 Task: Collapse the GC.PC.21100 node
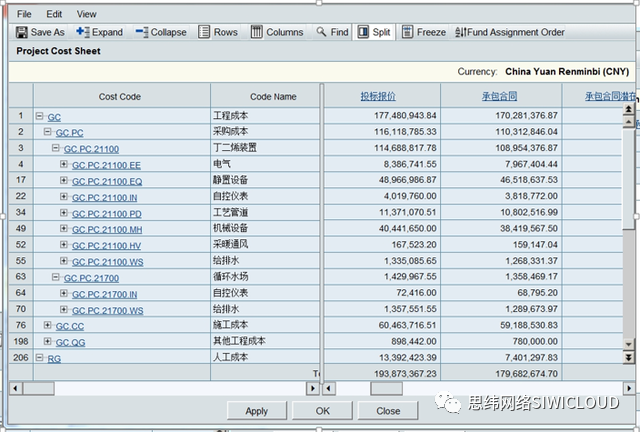(56, 148)
